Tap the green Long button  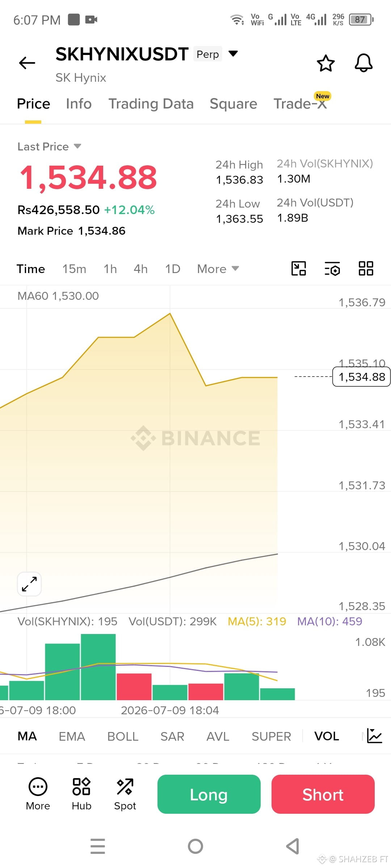click(209, 794)
